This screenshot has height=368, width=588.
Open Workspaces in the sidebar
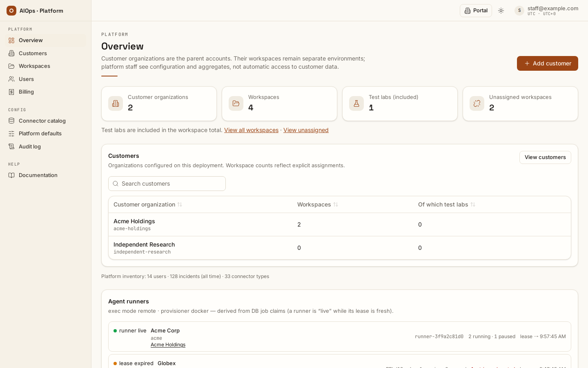coord(46,66)
